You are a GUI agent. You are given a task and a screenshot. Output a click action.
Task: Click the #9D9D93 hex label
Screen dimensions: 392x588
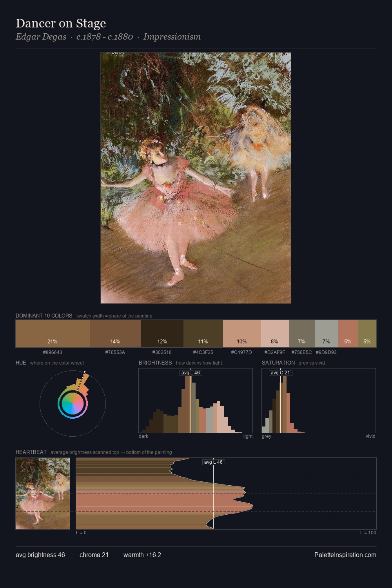326,352
